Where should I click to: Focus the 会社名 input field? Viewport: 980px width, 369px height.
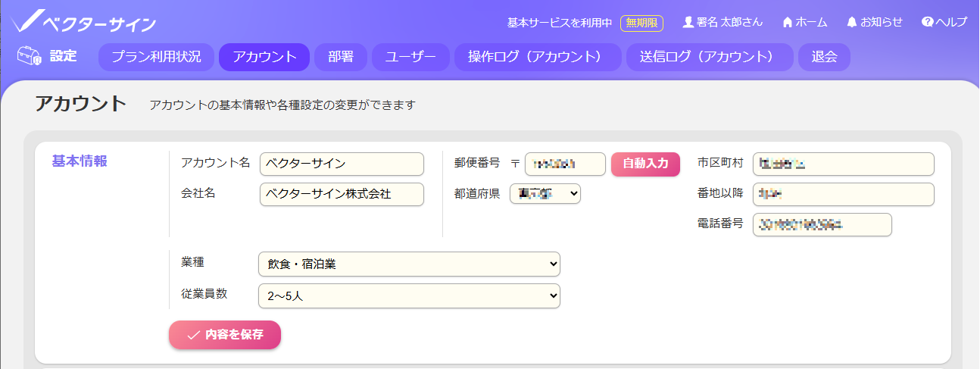[342, 194]
